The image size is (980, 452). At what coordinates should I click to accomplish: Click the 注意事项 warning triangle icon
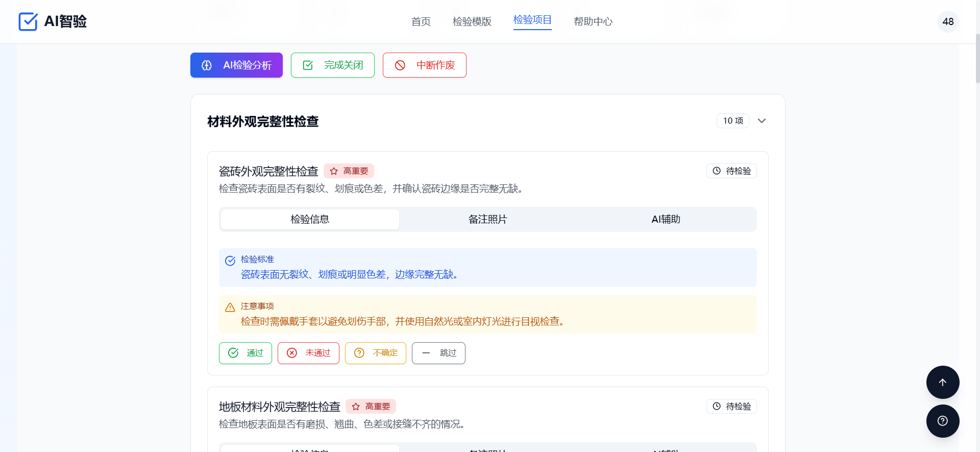tap(230, 307)
